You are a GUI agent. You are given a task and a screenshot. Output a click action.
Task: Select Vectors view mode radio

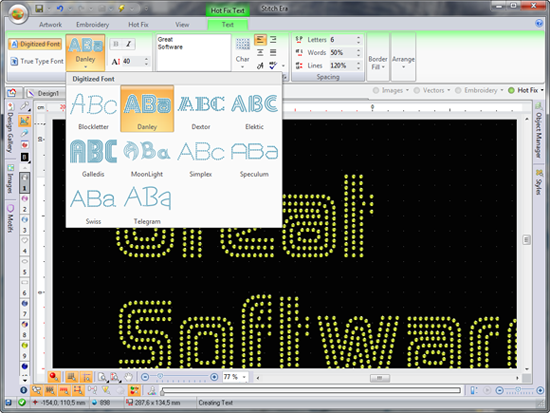tap(417, 91)
